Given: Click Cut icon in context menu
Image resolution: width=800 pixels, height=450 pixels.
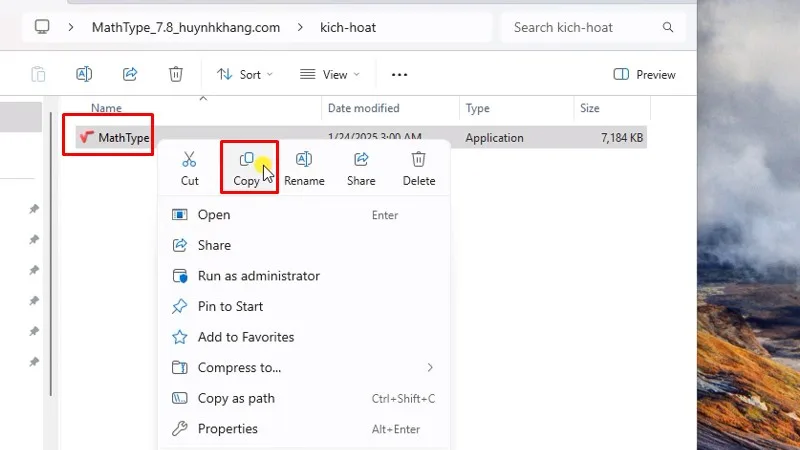Looking at the screenshot, I should [x=189, y=160].
